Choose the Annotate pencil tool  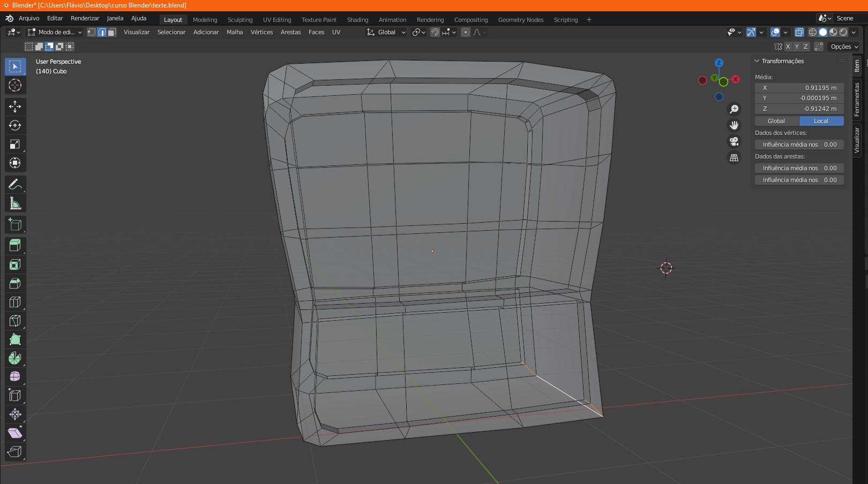[x=15, y=185]
